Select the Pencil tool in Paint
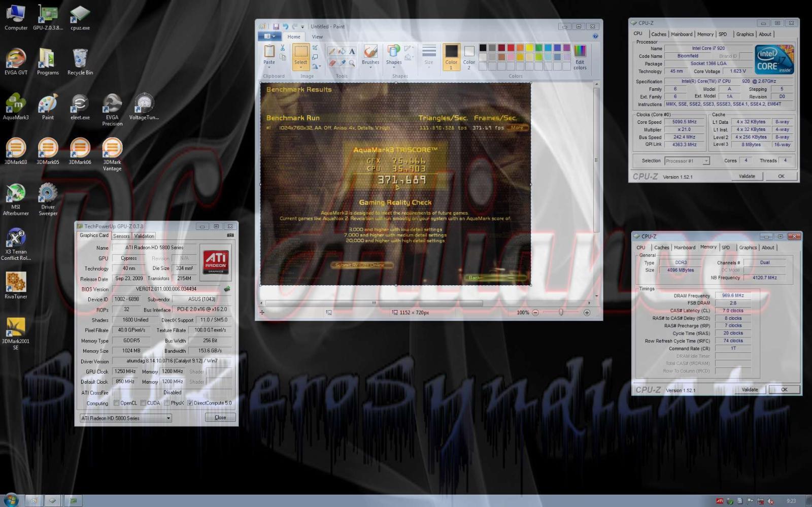812x507 pixels. point(331,51)
